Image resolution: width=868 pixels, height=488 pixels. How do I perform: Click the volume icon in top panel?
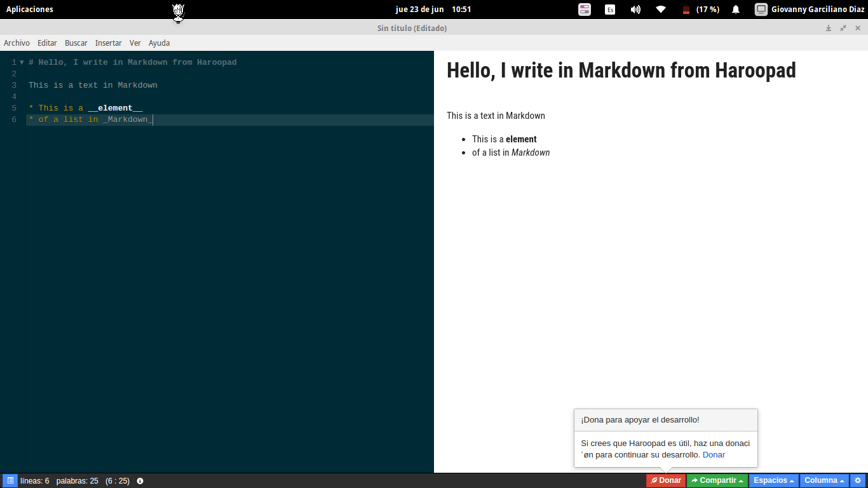click(x=635, y=10)
